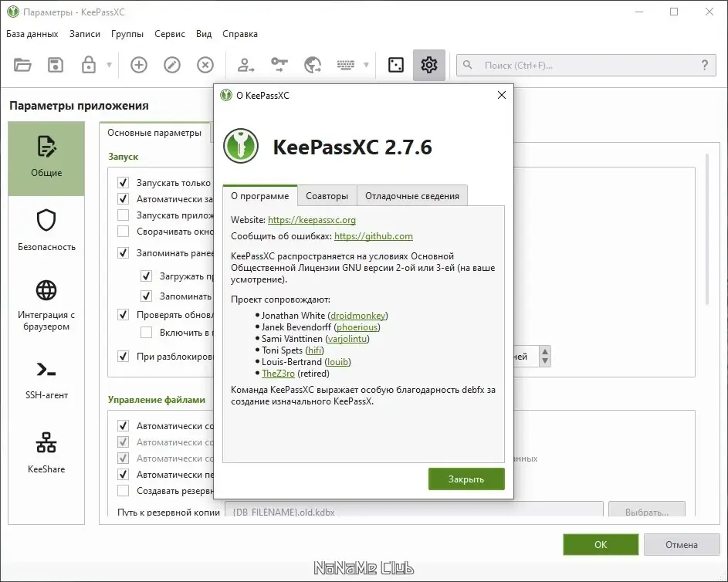Screen dimensions: 728x582
Task: Open the Записи menu
Action: (84, 34)
